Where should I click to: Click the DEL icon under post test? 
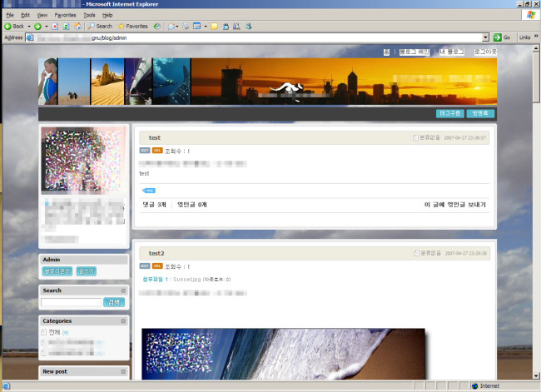[157, 151]
